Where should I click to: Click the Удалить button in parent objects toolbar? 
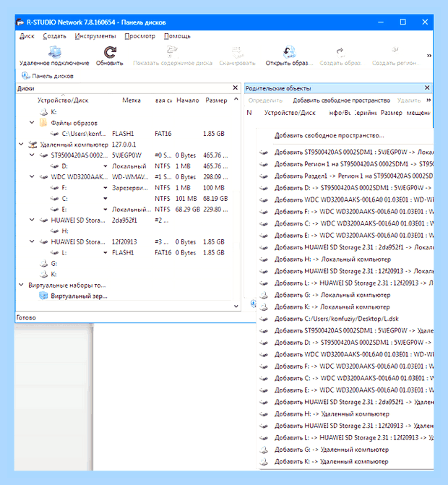pyautogui.click(x=409, y=100)
